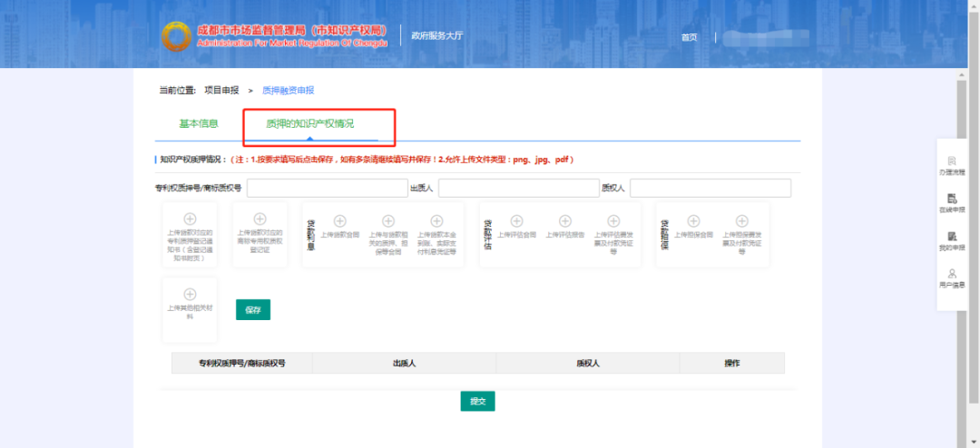The image size is (980, 448).
Task: Focus the 出质人 input field
Action: (x=519, y=188)
